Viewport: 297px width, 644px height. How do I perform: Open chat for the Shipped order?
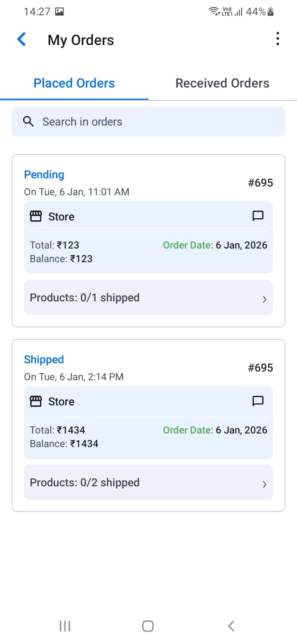point(258,401)
